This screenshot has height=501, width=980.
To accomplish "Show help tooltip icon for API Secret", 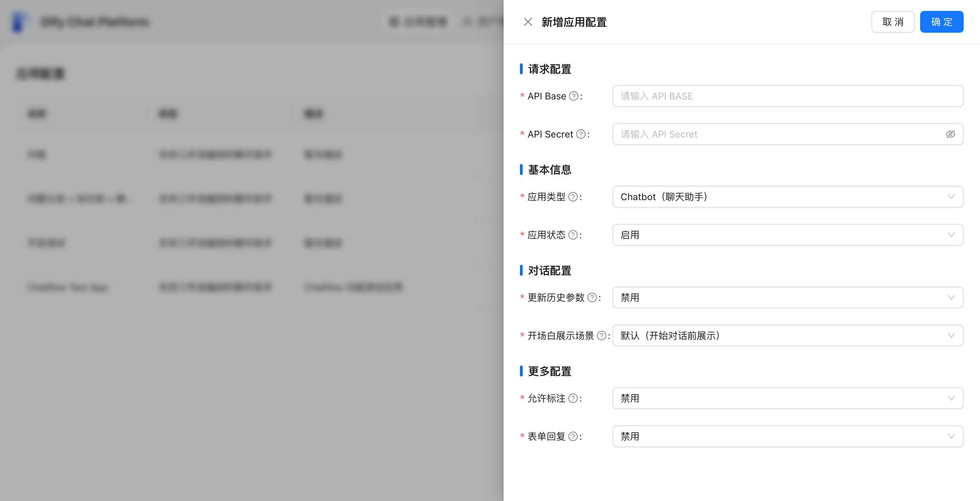I will [581, 134].
